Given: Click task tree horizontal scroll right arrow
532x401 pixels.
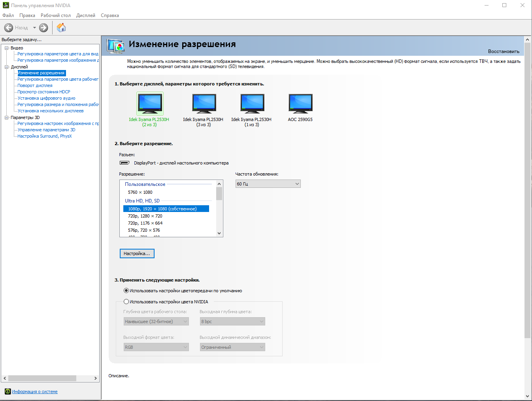Looking at the screenshot, I should [x=95, y=378].
